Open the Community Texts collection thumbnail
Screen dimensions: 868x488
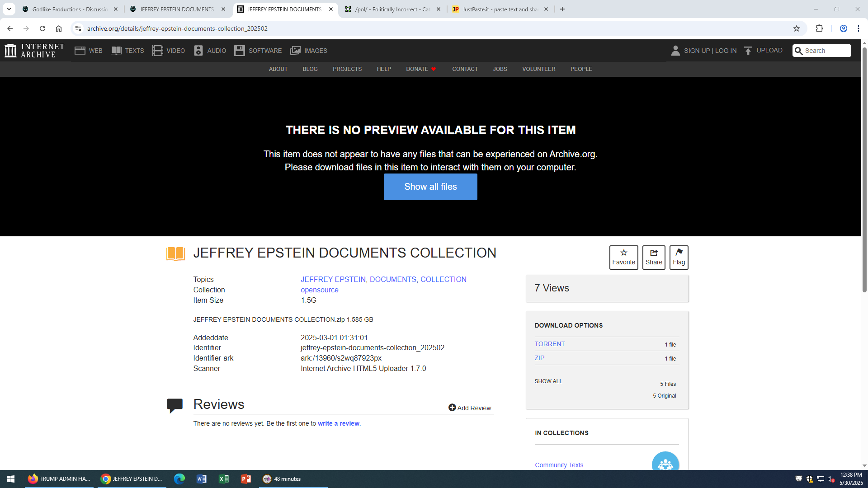[x=665, y=461]
